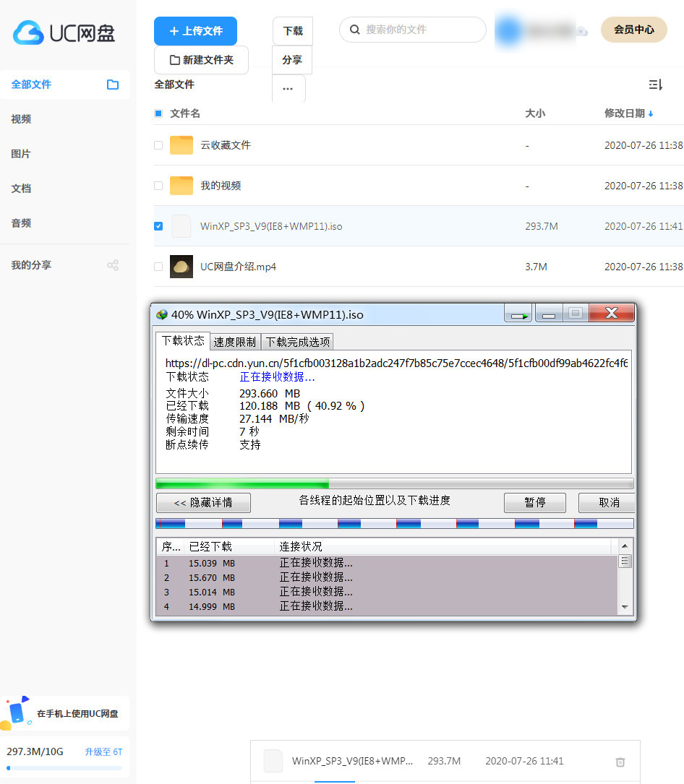Check the UC网盘介绍.mp4 row checkbox
This screenshot has height=784, width=684.
click(x=158, y=267)
